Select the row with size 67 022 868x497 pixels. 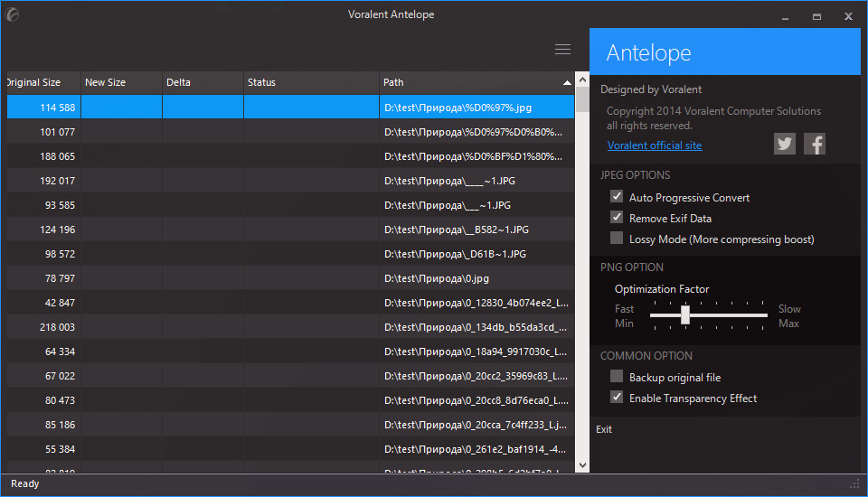(x=290, y=375)
